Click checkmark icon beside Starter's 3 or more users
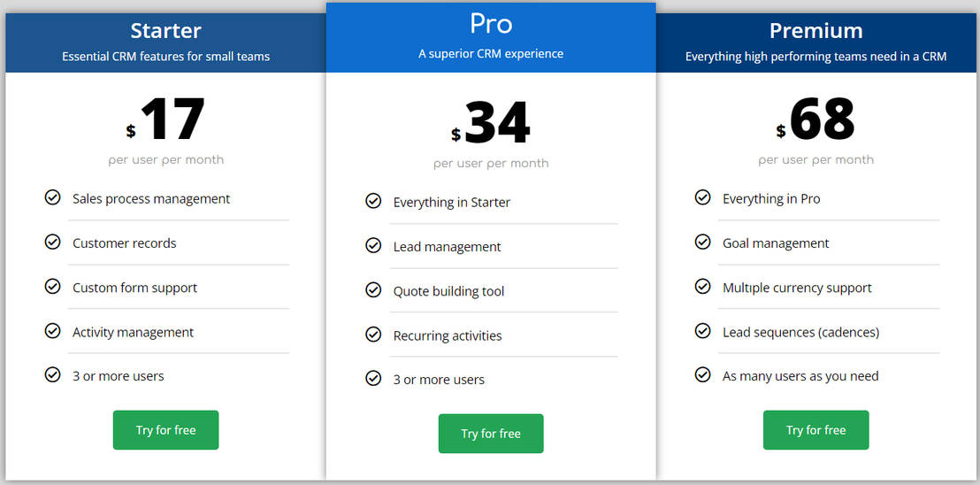This screenshot has width=980, height=485. pyautogui.click(x=52, y=374)
